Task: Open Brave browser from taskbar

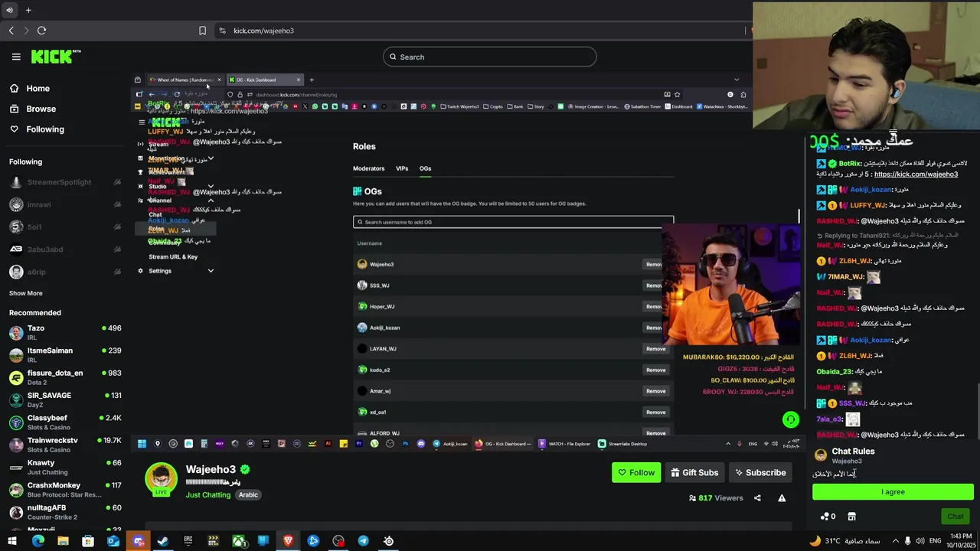Action: (x=288, y=541)
